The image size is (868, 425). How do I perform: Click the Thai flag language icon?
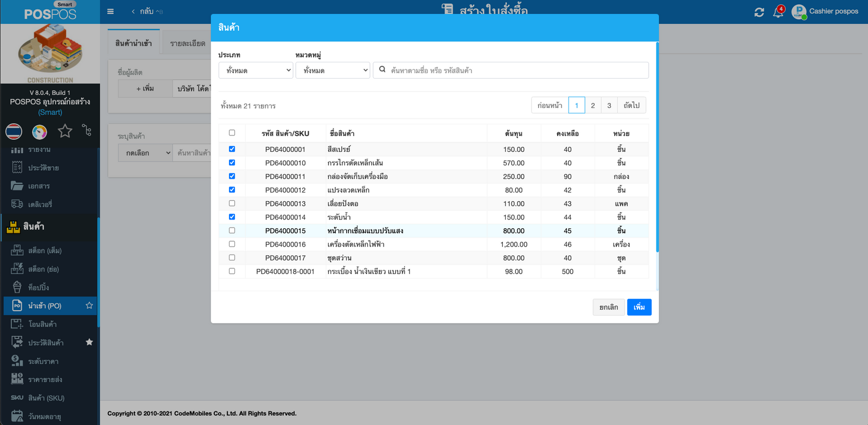click(14, 131)
